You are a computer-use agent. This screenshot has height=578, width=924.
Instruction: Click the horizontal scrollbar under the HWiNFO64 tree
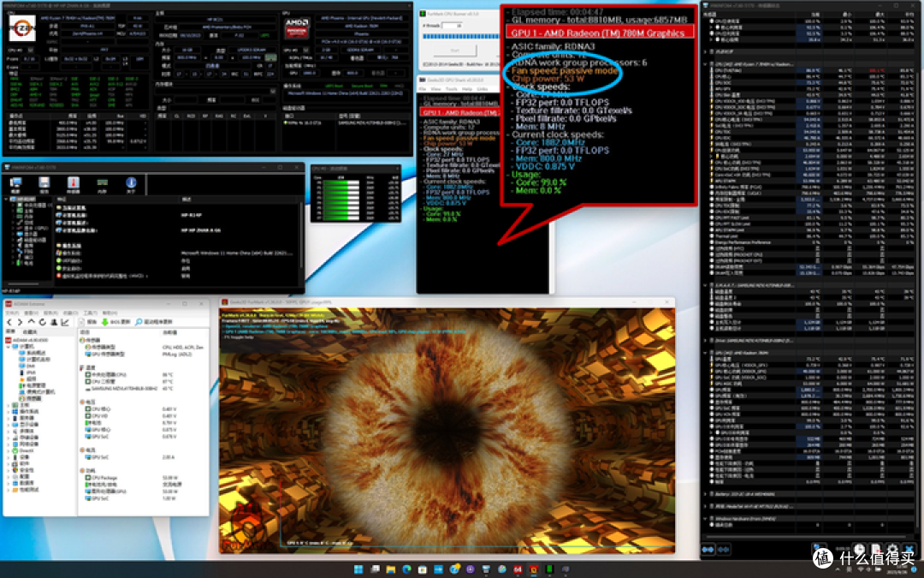point(24,283)
